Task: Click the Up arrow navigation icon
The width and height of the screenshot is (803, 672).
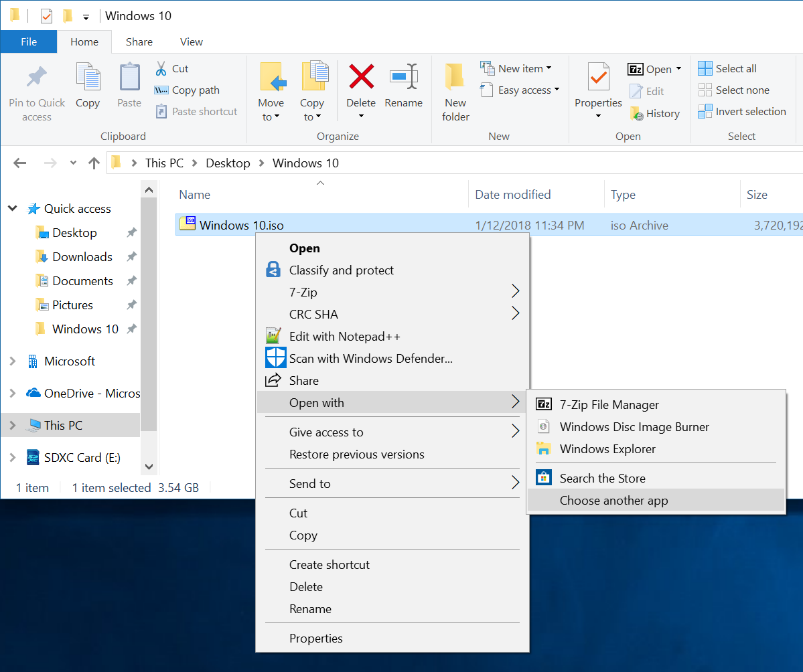Action: point(94,163)
